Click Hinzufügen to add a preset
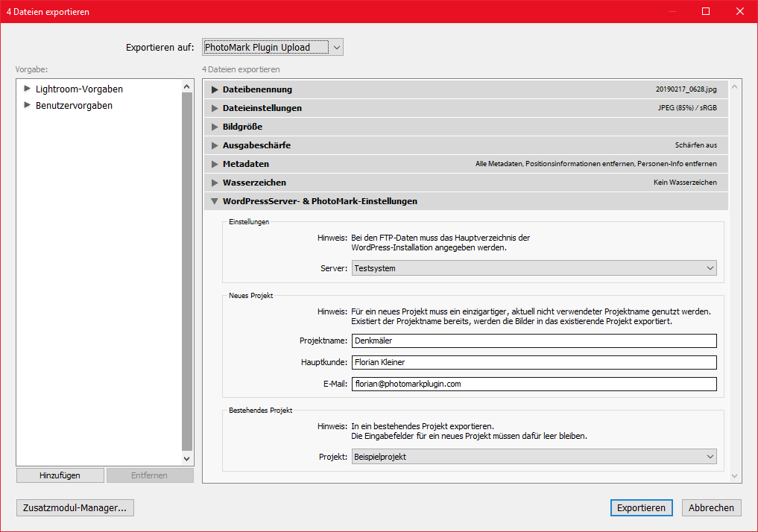Screen dimensions: 758x532 click(60, 475)
